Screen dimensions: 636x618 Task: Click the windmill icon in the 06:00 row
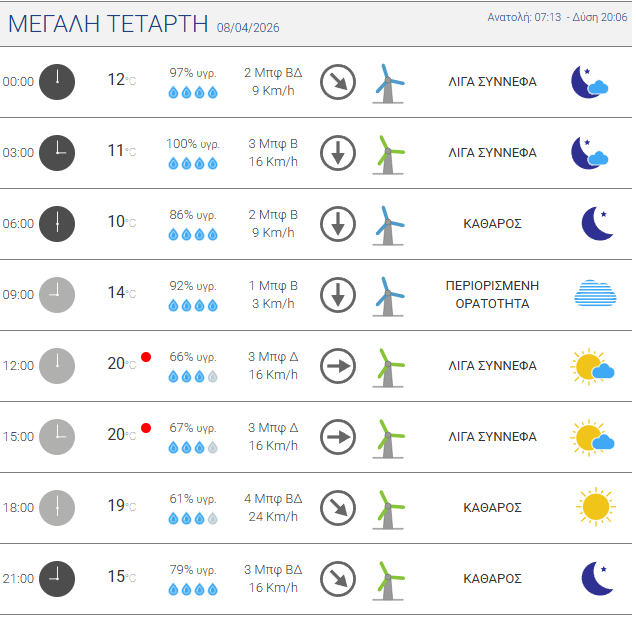389,224
